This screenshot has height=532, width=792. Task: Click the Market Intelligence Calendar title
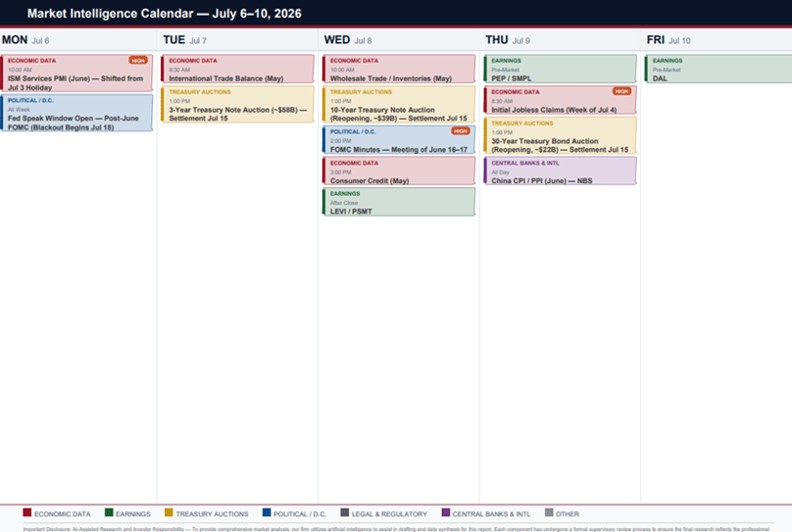(x=164, y=14)
